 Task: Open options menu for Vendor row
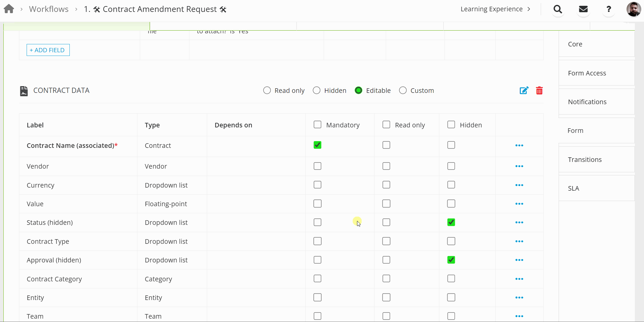(519, 166)
